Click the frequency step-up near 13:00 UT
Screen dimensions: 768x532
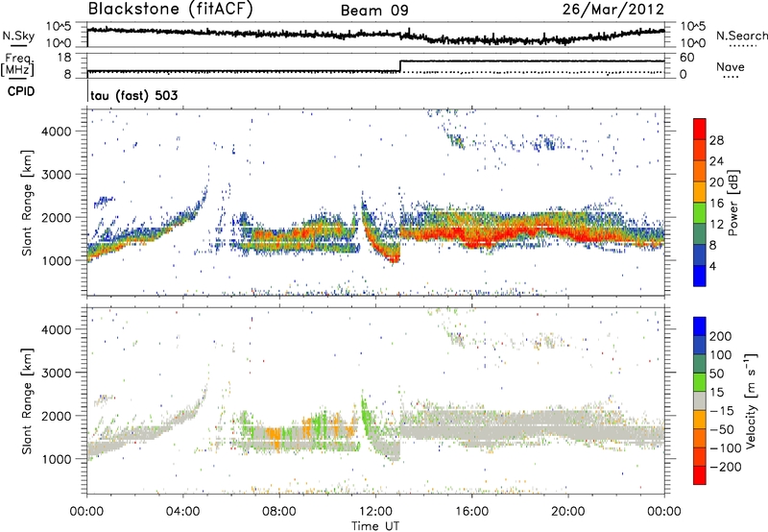[x=400, y=66]
